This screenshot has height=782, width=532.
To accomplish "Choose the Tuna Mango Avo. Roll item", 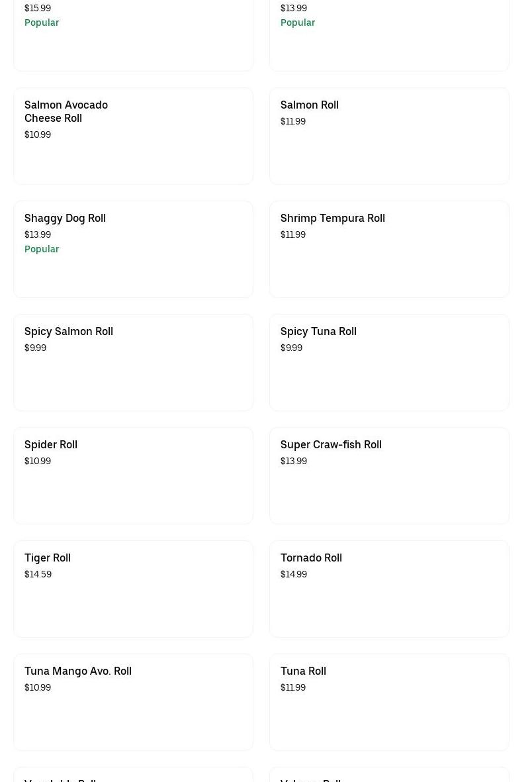I will click(78, 671).
